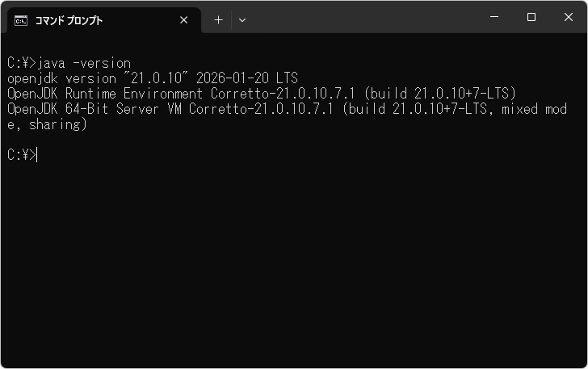Viewport: 588px width, 369px height.
Task: Click the empty terminal area below the prompt
Action: [x=291, y=258]
